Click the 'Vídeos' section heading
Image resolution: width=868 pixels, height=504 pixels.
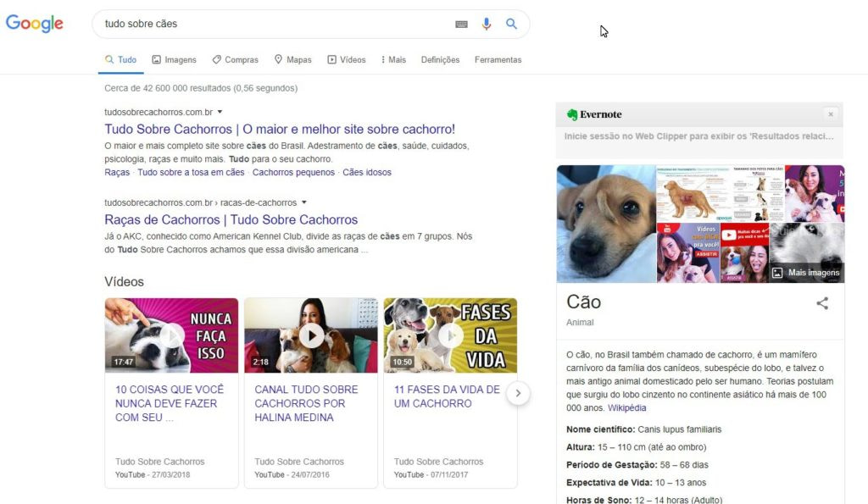[x=124, y=281]
